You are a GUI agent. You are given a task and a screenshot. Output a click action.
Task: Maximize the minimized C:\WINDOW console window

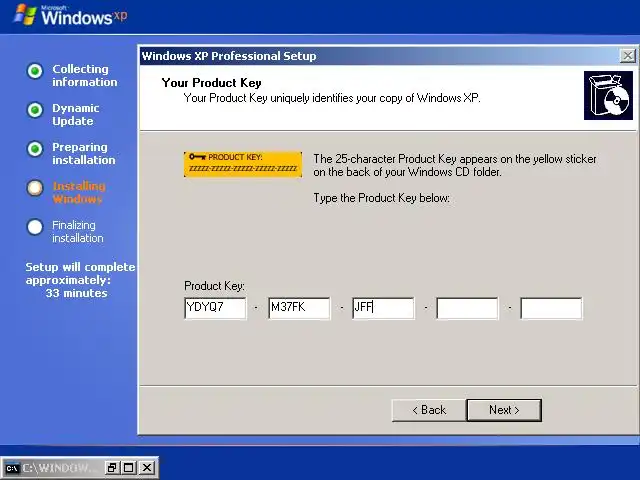pyautogui.click(x=129, y=467)
